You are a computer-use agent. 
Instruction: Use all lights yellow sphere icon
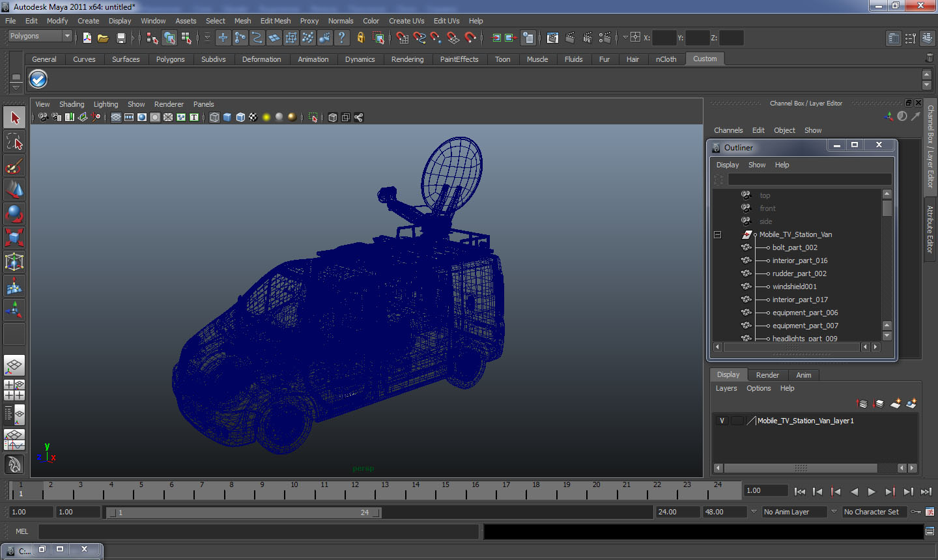click(266, 117)
